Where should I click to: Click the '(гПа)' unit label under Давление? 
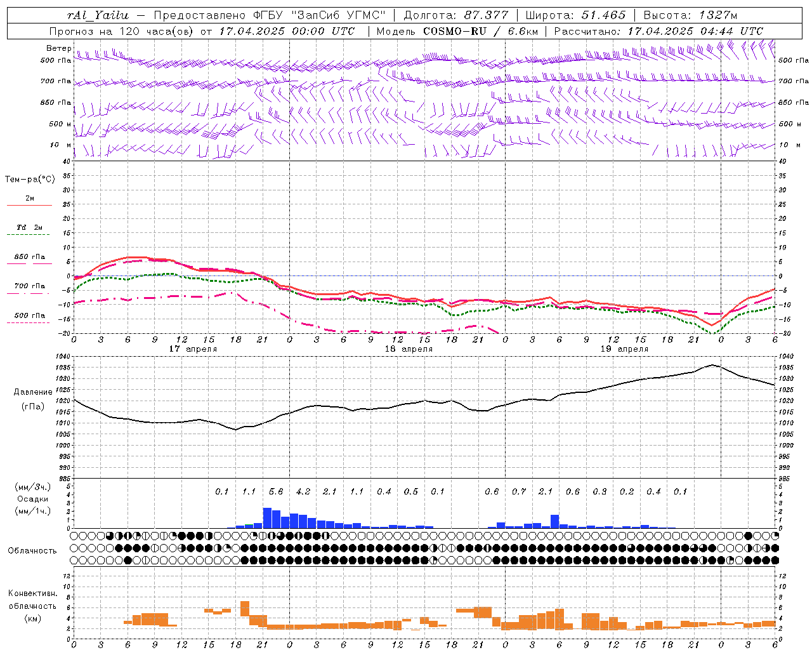pyautogui.click(x=33, y=406)
